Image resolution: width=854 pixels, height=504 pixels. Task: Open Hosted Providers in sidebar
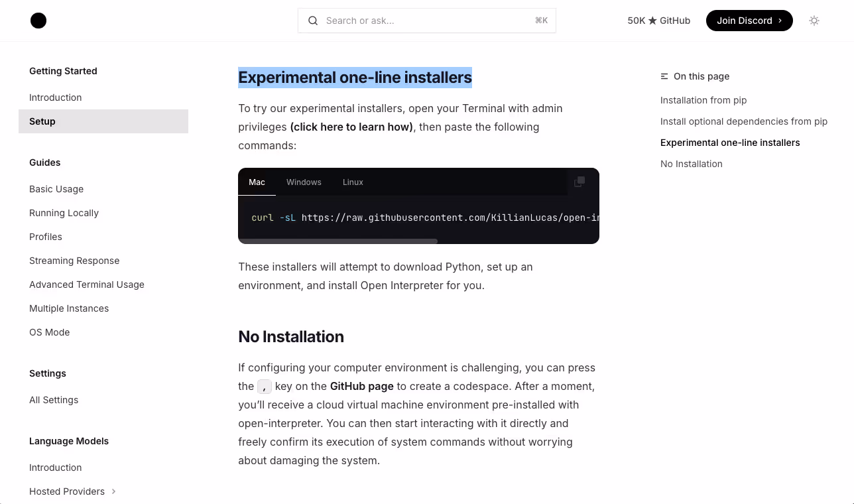coord(67,491)
